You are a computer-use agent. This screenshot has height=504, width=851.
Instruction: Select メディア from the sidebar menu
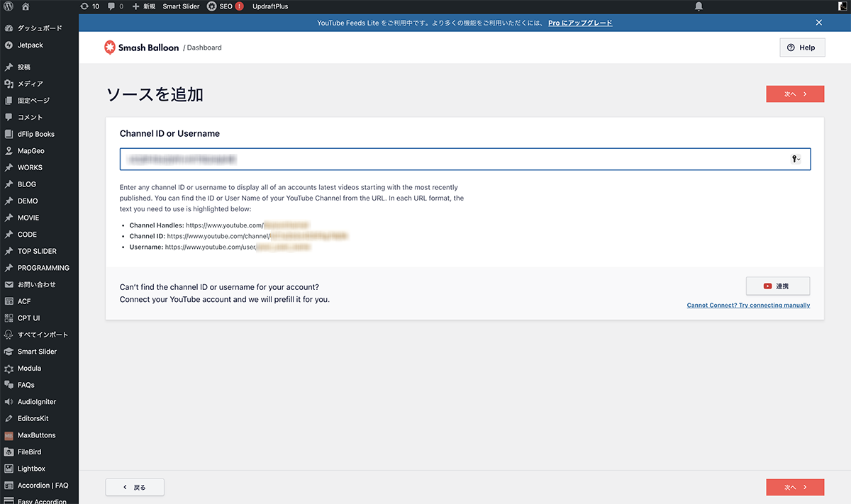pos(30,84)
